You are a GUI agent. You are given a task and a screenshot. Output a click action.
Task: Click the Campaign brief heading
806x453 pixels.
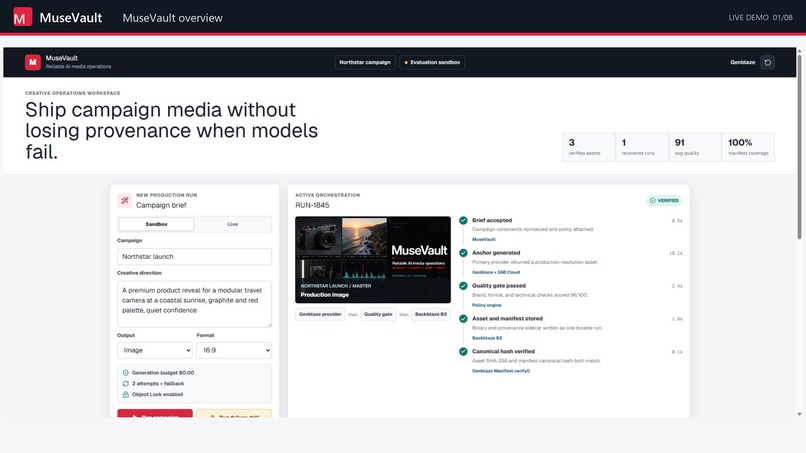click(x=161, y=205)
